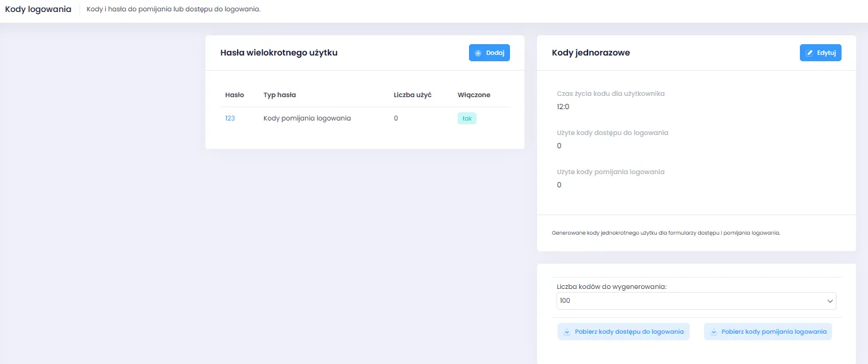This screenshot has height=364, width=868.
Task: Expand the code count dropdown chevron
Action: (830, 301)
